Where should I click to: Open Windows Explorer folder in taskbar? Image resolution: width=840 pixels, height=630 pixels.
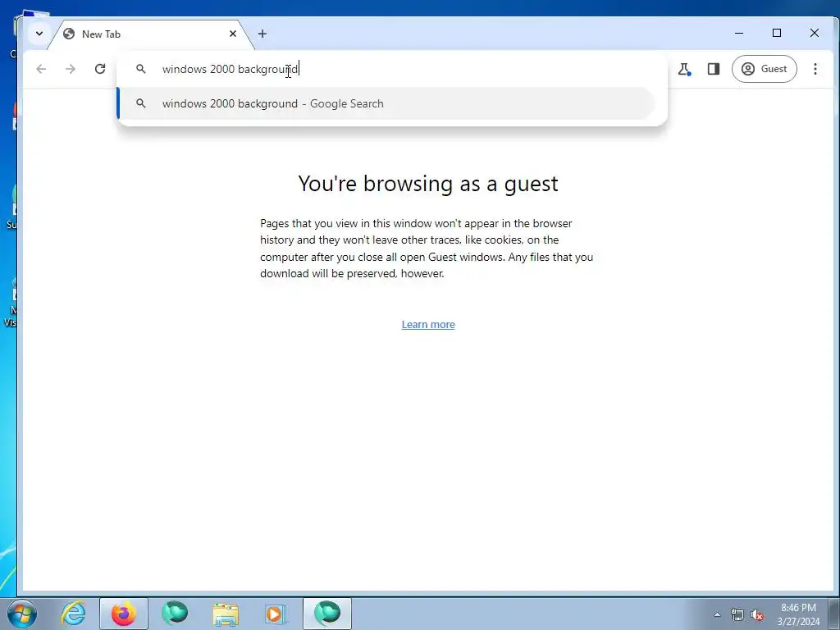(226, 614)
